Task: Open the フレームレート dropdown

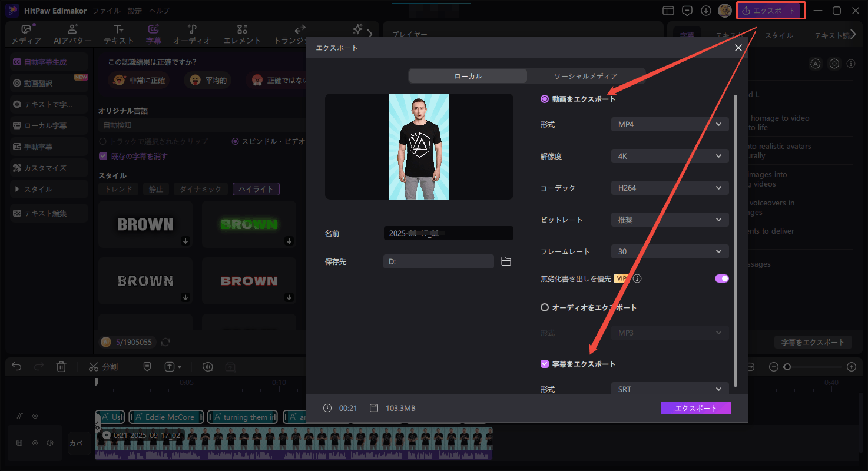Action: click(x=670, y=251)
